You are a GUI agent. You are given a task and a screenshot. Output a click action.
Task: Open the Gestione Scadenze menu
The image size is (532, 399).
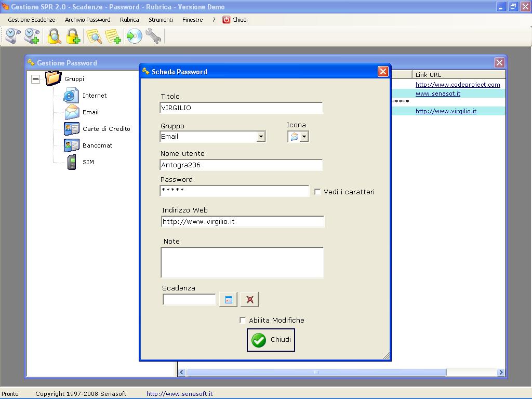coord(32,20)
